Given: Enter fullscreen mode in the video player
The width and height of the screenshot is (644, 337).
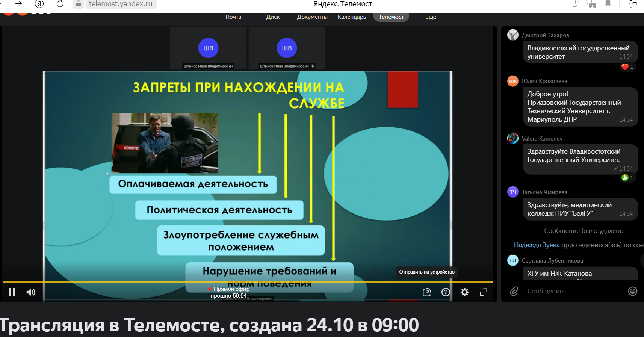Looking at the screenshot, I should 484,292.
